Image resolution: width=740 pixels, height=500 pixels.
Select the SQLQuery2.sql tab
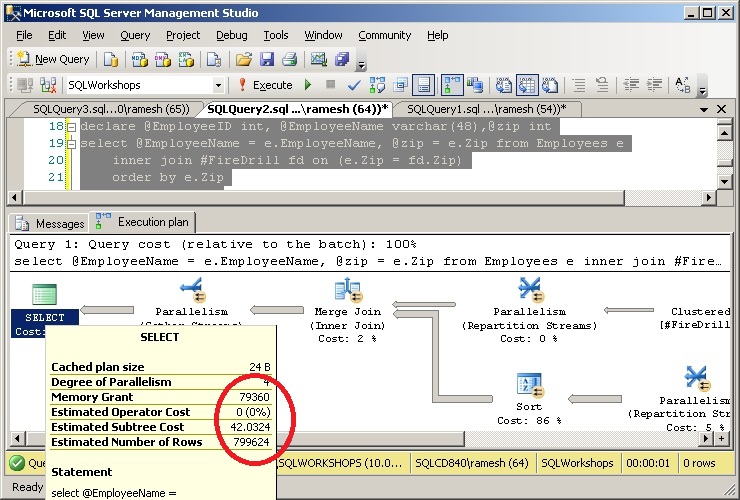297,109
